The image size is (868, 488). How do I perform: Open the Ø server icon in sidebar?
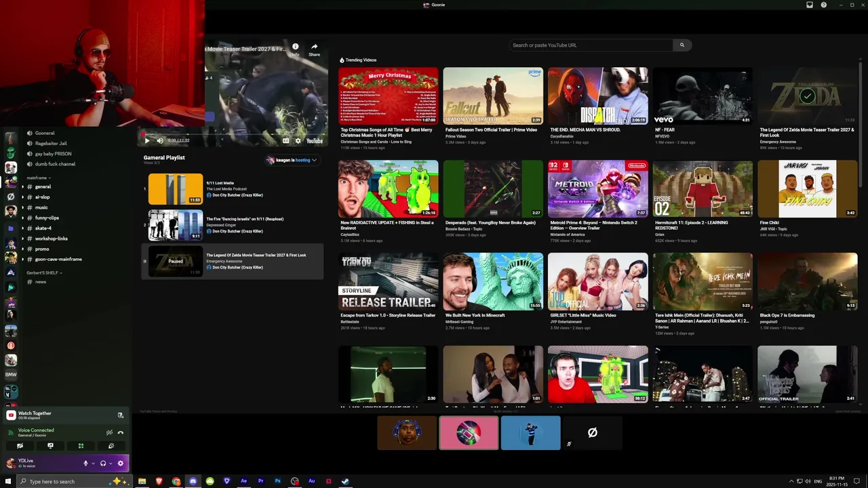(x=11, y=197)
